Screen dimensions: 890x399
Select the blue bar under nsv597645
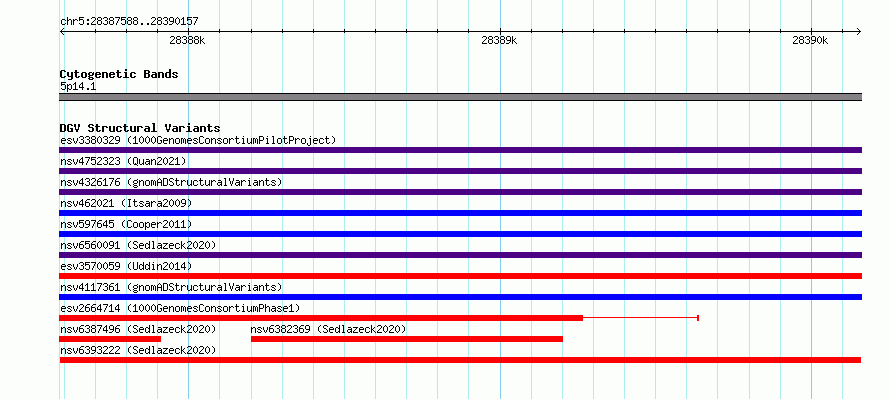pyautogui.click(x=460, y=234)
